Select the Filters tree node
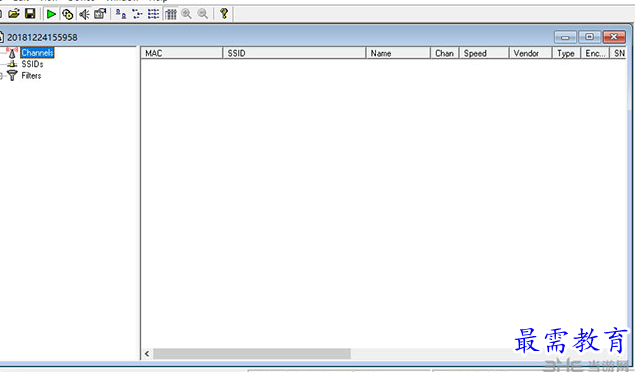Screen dimensions: 636x372 (x=31, y=75)
